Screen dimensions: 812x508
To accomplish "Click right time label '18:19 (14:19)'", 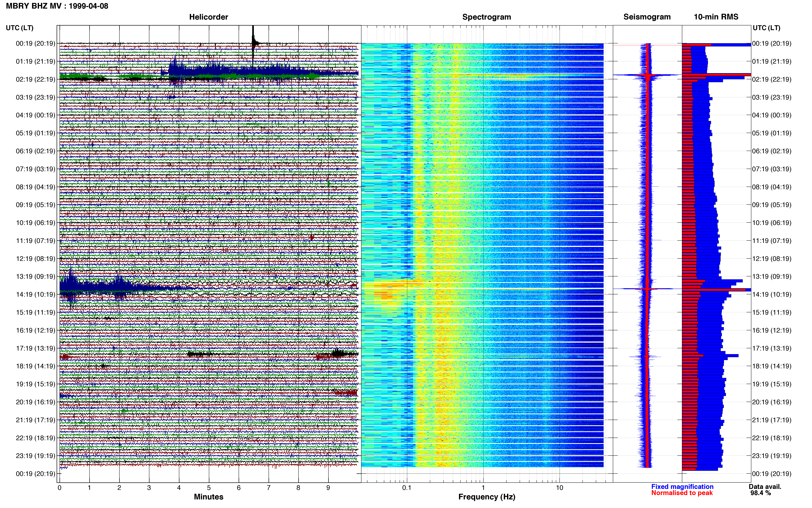I will pos(772,366).
